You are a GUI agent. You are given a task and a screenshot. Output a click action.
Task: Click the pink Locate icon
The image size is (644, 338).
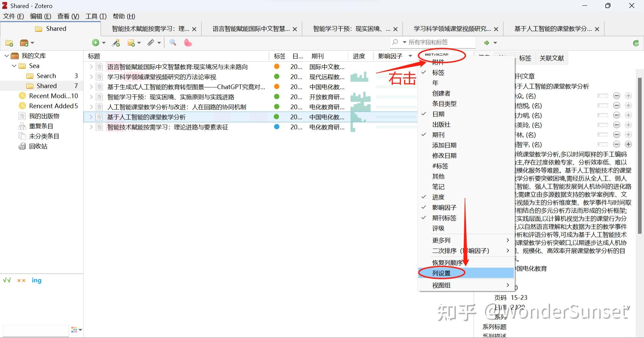click(188, 43)
